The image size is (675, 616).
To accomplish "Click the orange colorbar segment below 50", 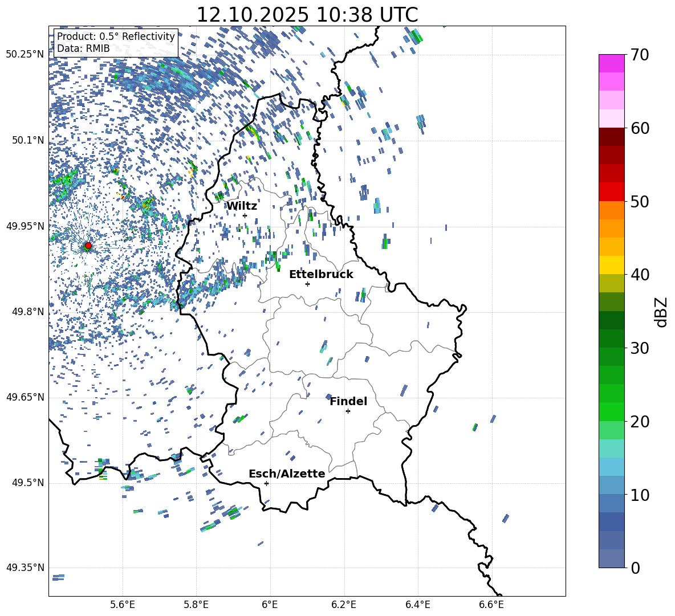I will [611, 210].
